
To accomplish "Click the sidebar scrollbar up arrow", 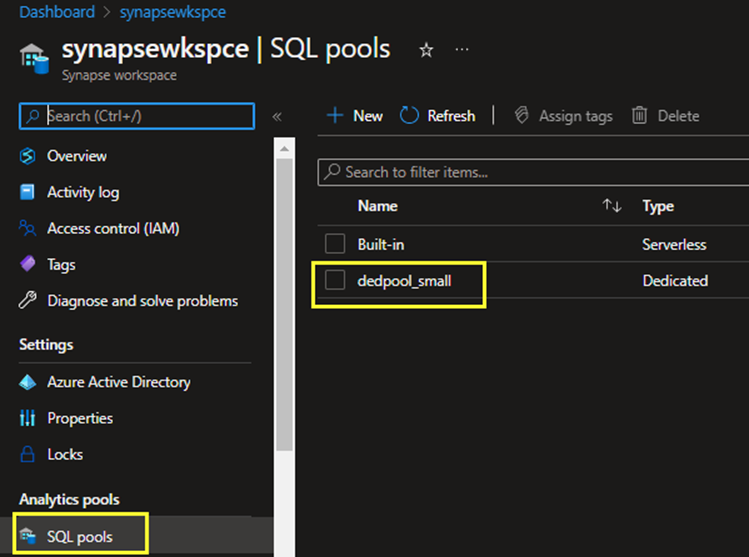I will (x=285, y=149).
